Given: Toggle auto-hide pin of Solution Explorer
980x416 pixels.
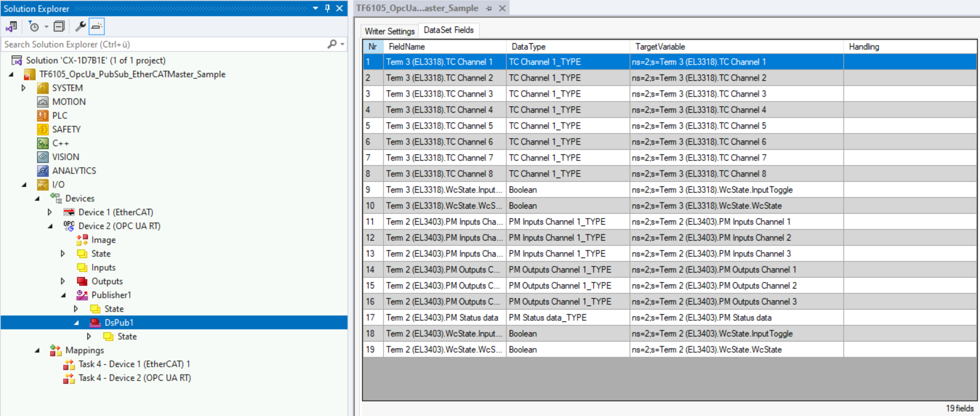Looking at the screenshot, I should point(328,8).
